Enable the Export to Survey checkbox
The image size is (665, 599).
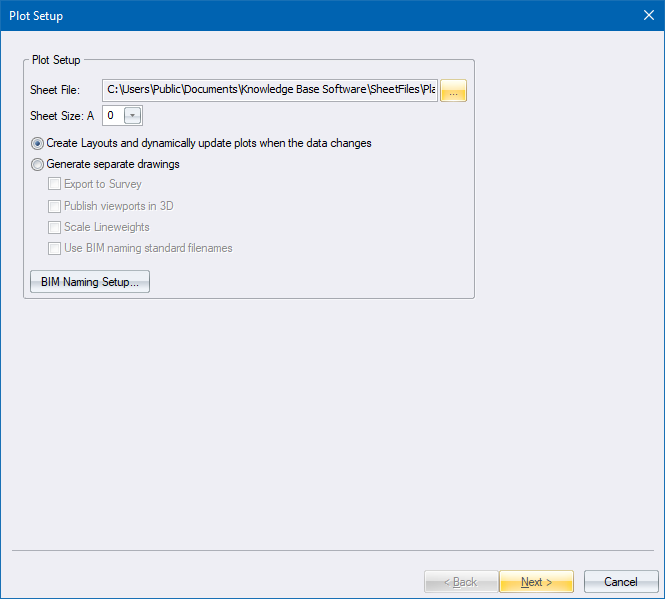[55, 184]
